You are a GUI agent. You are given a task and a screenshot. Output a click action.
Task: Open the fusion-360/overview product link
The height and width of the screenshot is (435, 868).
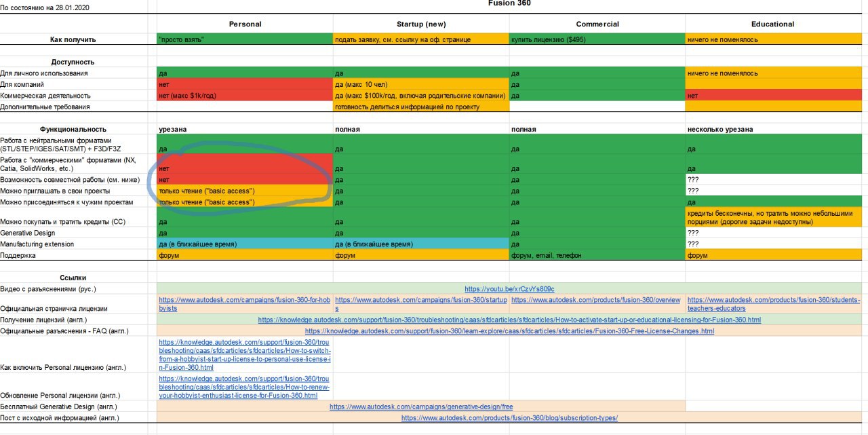[x=595, y=300]
